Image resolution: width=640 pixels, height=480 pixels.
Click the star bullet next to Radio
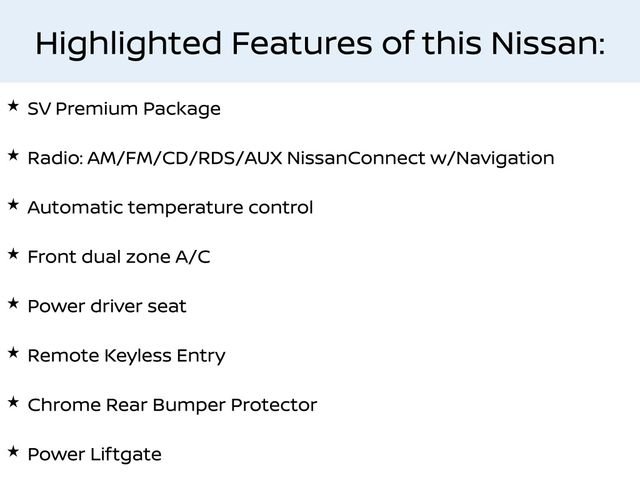coord(12,155)
